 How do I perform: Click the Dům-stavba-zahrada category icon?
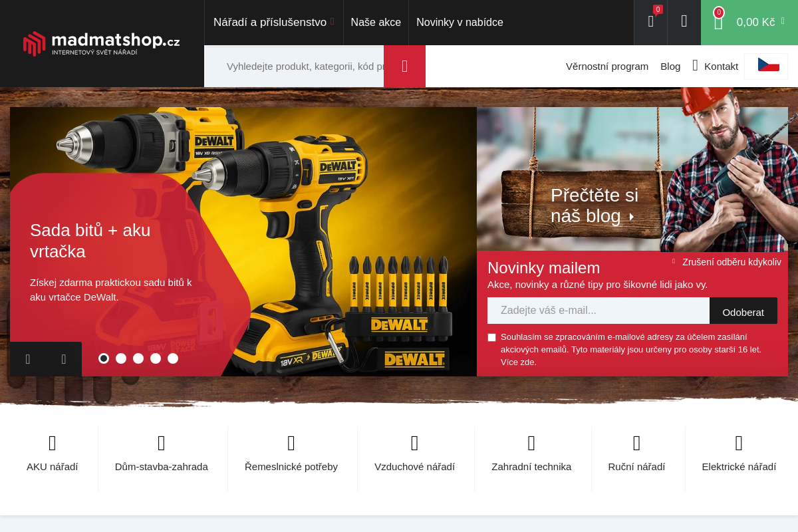point(162,443)
